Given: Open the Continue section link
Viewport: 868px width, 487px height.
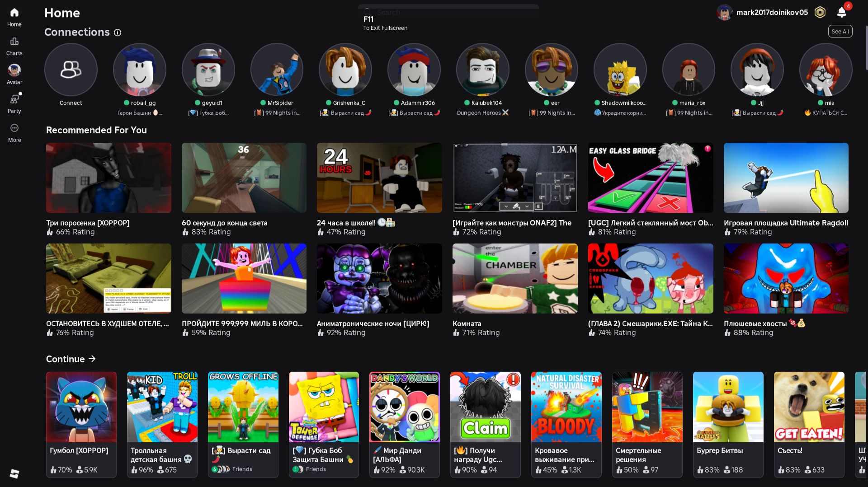Looking at the screenshot, I should (71, 359).
